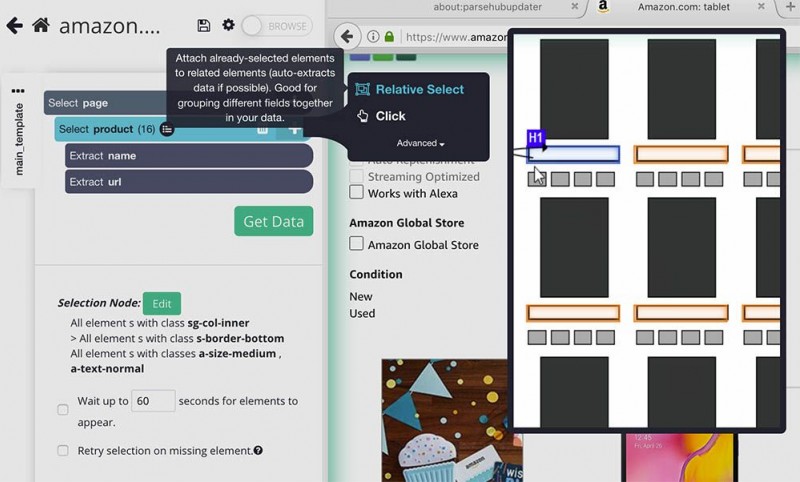Click the Used condition link

pos(362,313)
